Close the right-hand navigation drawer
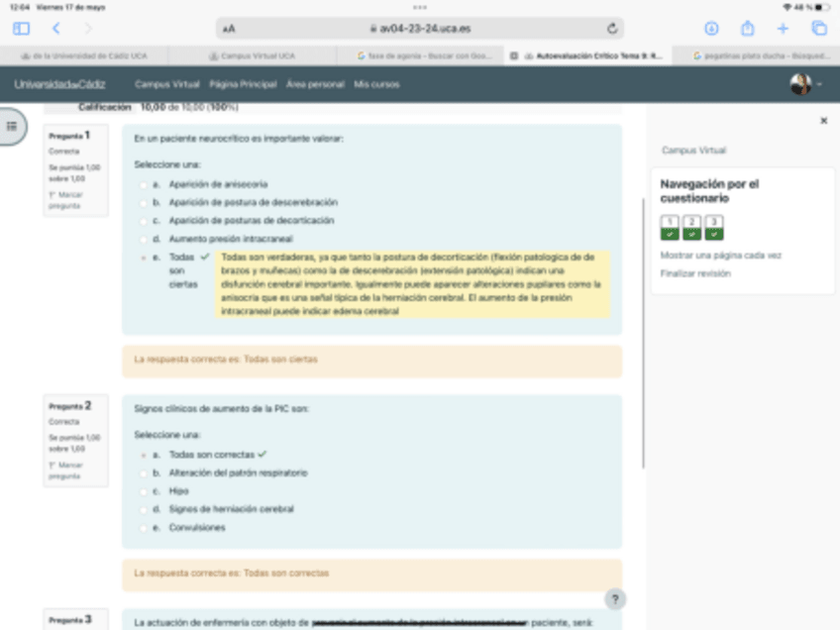 coord(824,121)
